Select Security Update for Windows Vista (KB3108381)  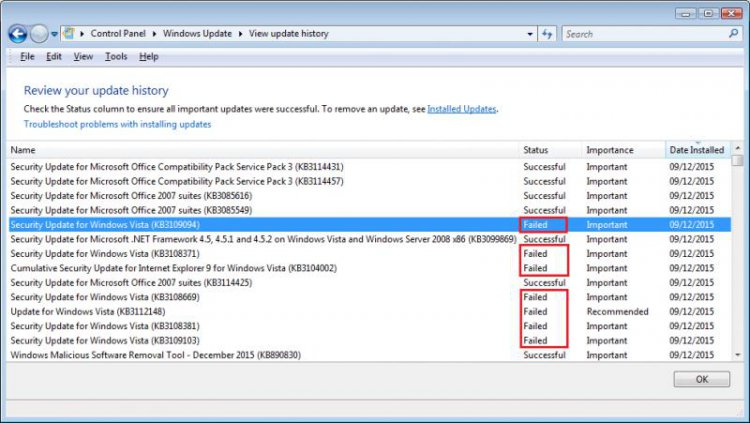pos(370,326)
